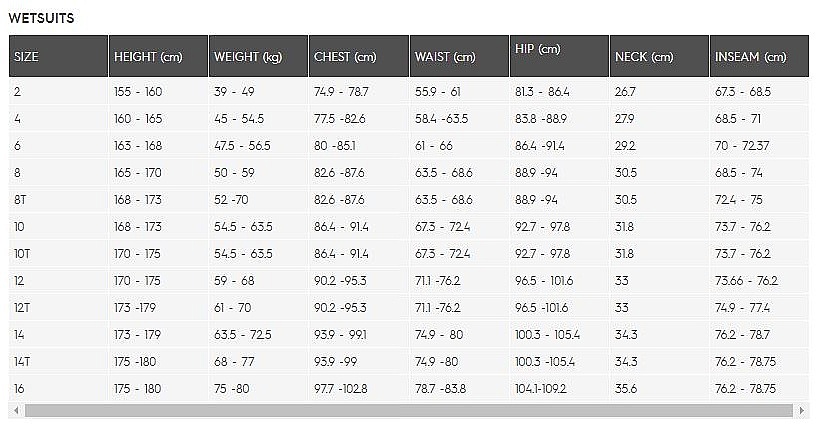Select the weight value 68 - 77
820x430 pixels.
pos(236,362)
